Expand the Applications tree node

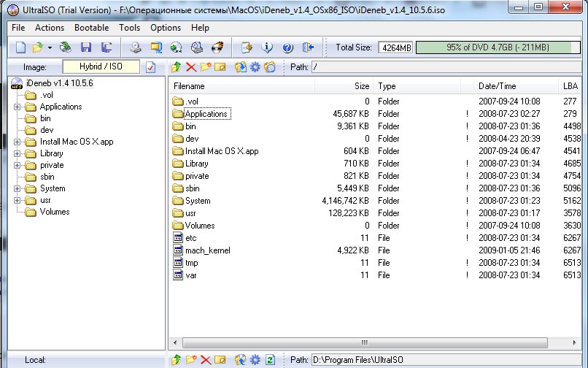point(17,107)
